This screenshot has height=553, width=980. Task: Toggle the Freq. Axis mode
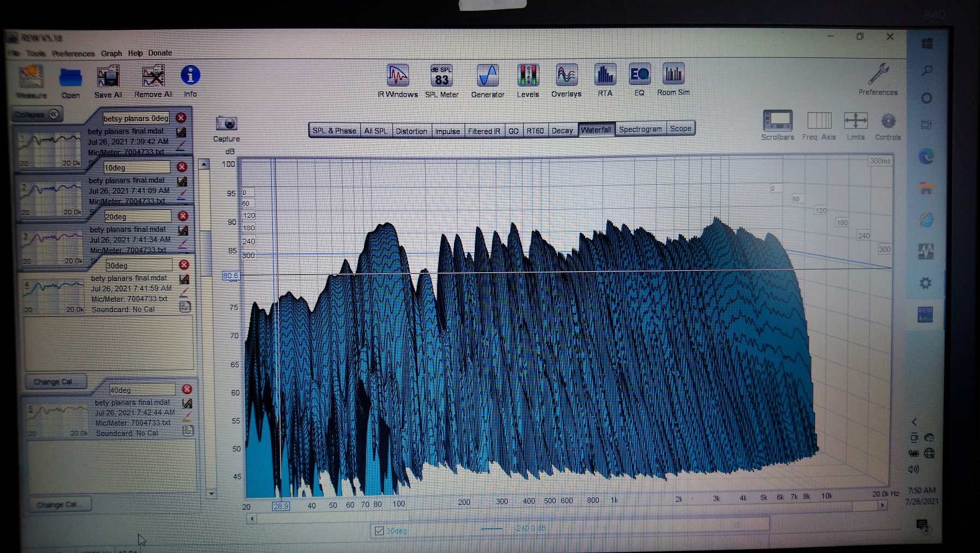coord(819,126)
